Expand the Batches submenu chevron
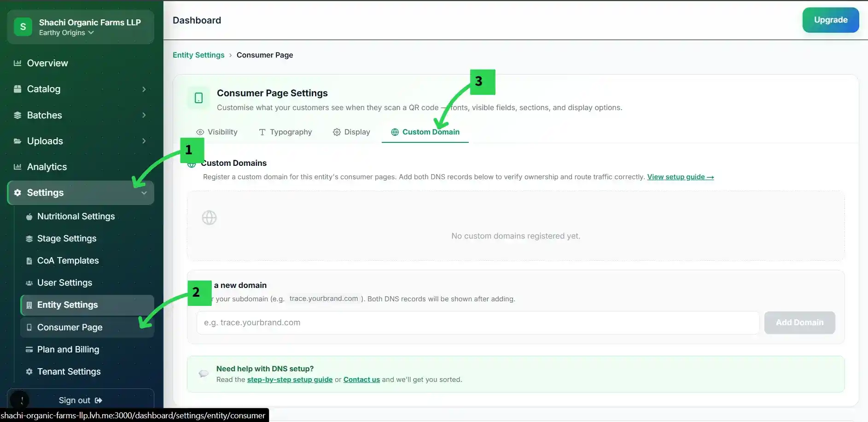The height and width of the screenshot is (422, 868). pos(144,115)
